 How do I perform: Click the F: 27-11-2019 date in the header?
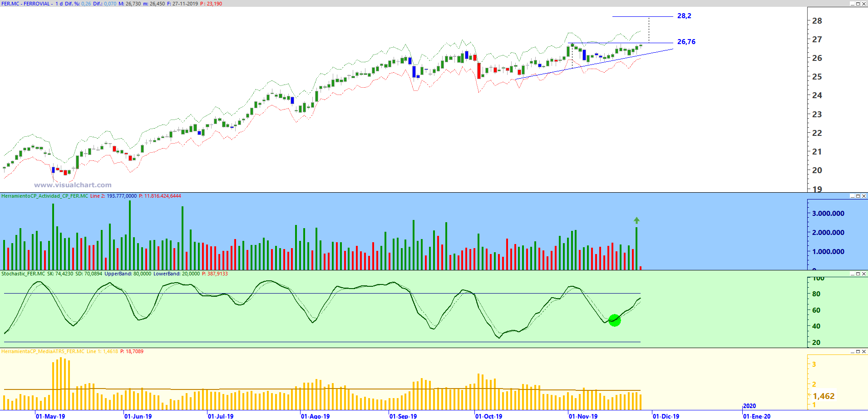[182, 4]
